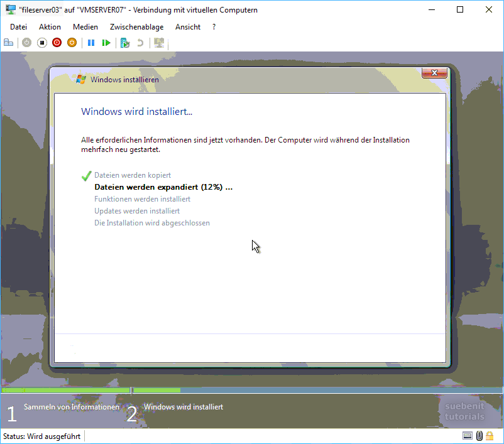
Task: Click the mouse icon in status bar
Action: coord(479,436)
